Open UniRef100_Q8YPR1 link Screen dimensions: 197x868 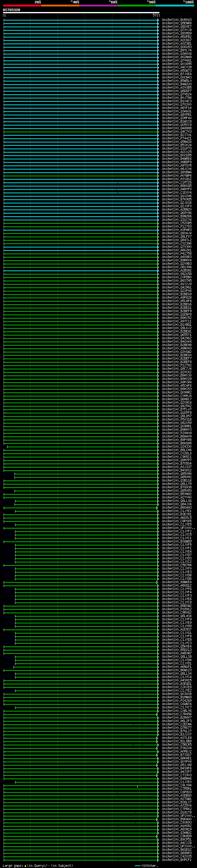[x=176, y=115]
